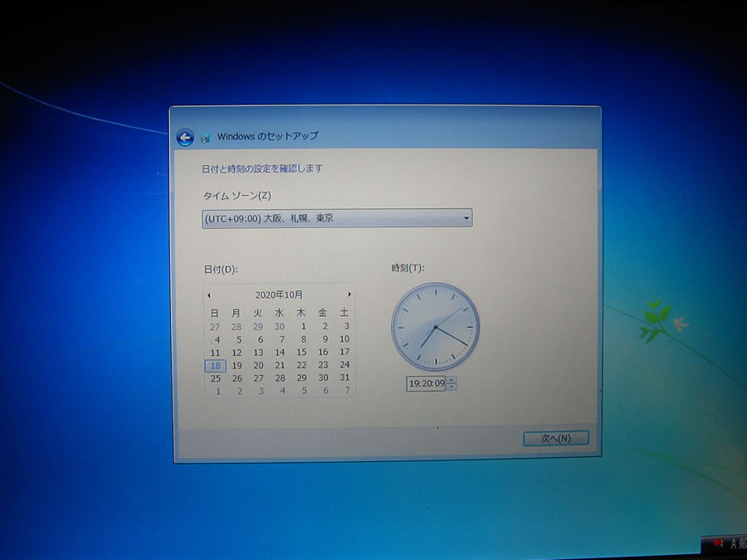
Task: Select October 17 in the calendar
Action: 344,352
